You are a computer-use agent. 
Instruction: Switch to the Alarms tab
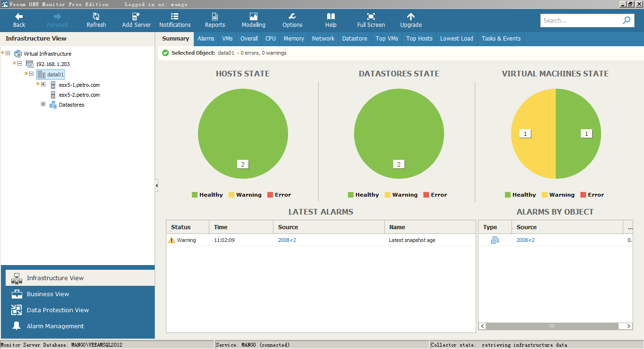pyautogui.click(x=206, y=39)
